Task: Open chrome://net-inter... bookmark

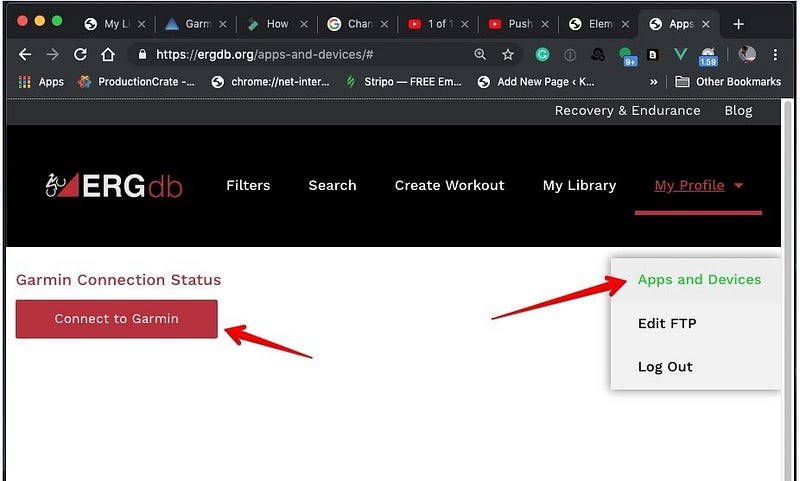Action: (271, 82)
